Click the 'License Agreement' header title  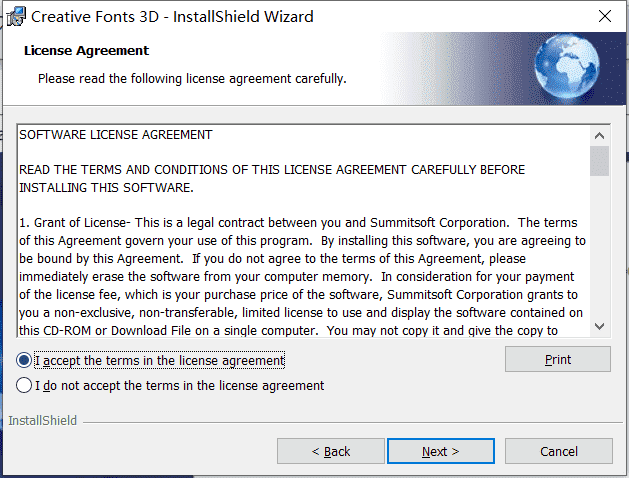pos(86,51)
